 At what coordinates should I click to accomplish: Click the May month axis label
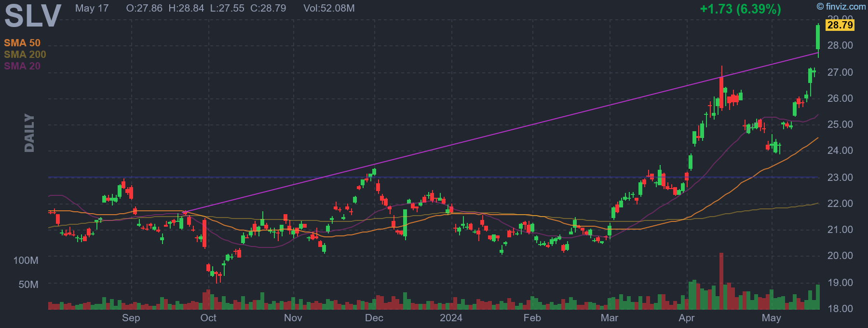(771, 318)
